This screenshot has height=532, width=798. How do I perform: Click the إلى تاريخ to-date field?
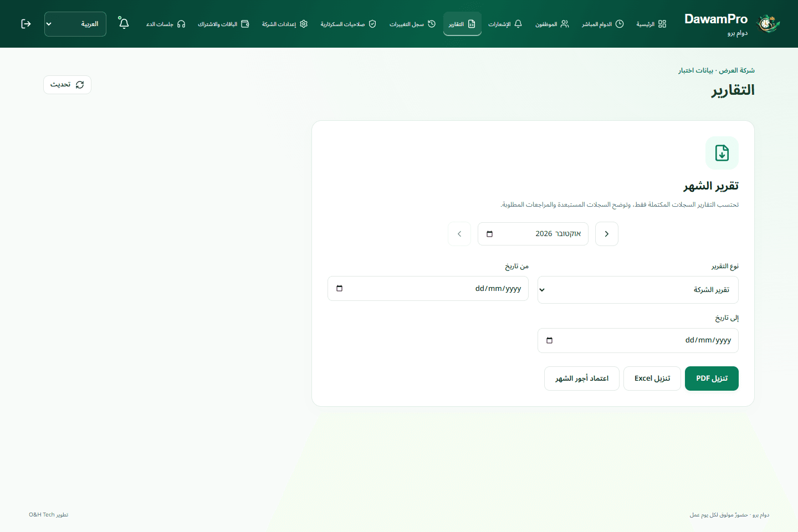[638, 340]
